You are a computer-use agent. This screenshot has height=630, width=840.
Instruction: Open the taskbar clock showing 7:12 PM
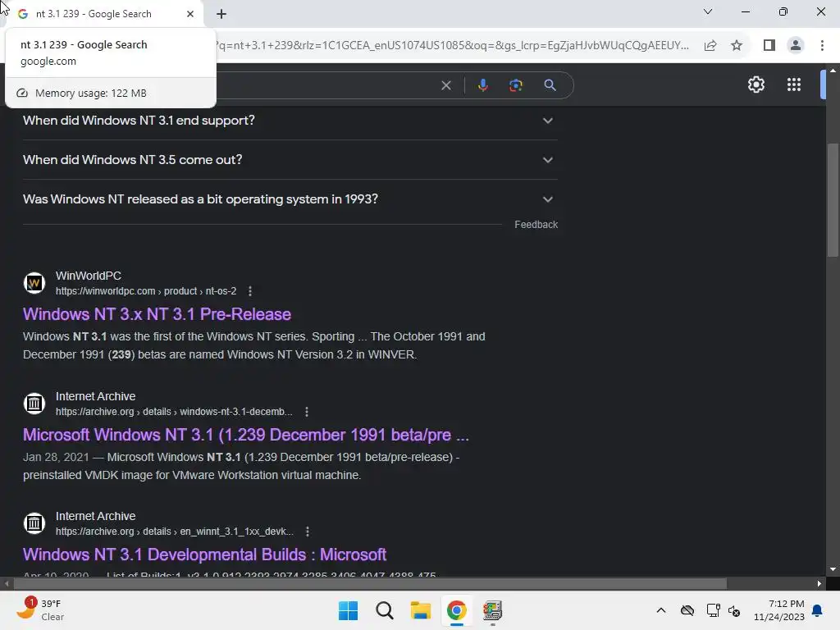click(x=779, y=610)
